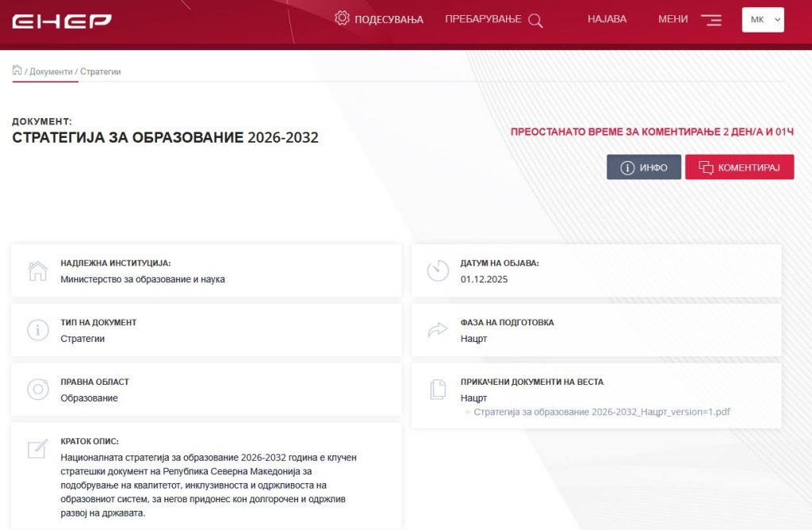Click the КОМЕНТИРАЈ button
Image resolution: width=812 pixels, height=530 pixels.
739,167
